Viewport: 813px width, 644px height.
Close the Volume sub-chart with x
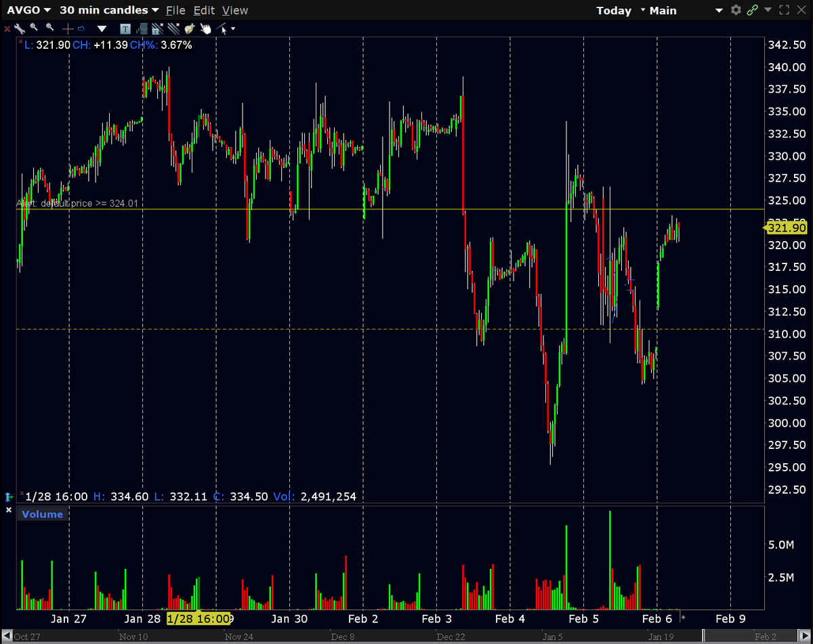9,509
